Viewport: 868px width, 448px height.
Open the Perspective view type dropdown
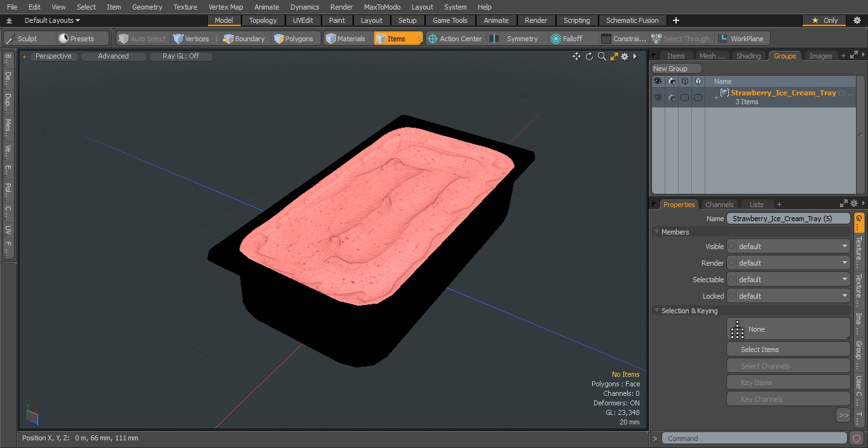pyautogui.click(x=54, y=57)
